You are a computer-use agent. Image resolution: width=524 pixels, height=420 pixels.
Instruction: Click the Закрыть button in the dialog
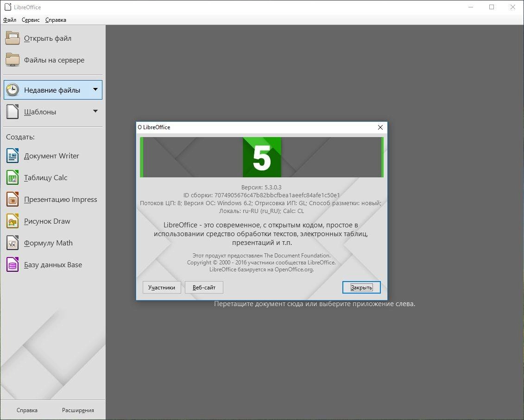coord(361,288)
